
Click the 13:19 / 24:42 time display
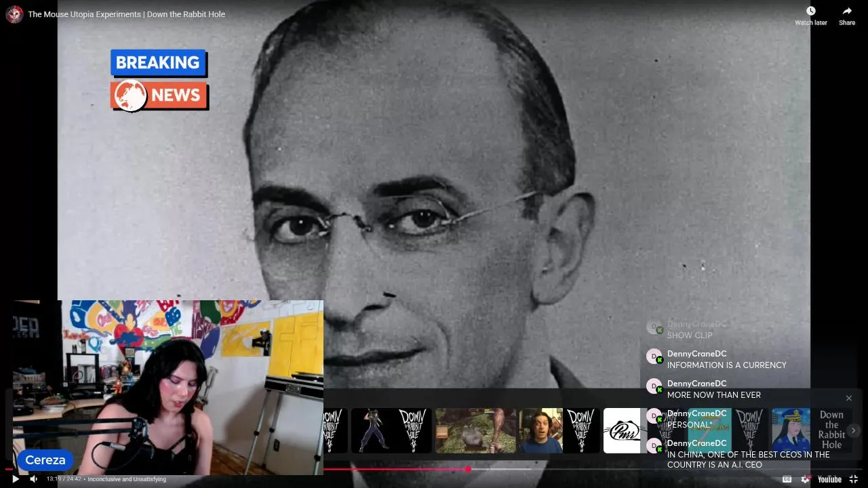[64, 479]
